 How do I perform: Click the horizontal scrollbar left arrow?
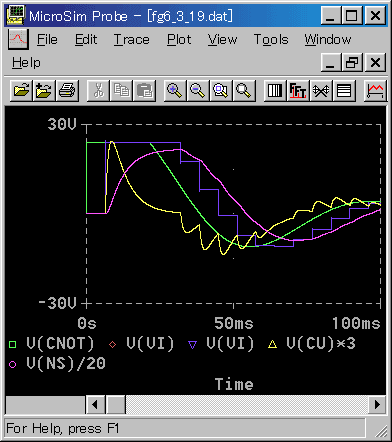95,405
